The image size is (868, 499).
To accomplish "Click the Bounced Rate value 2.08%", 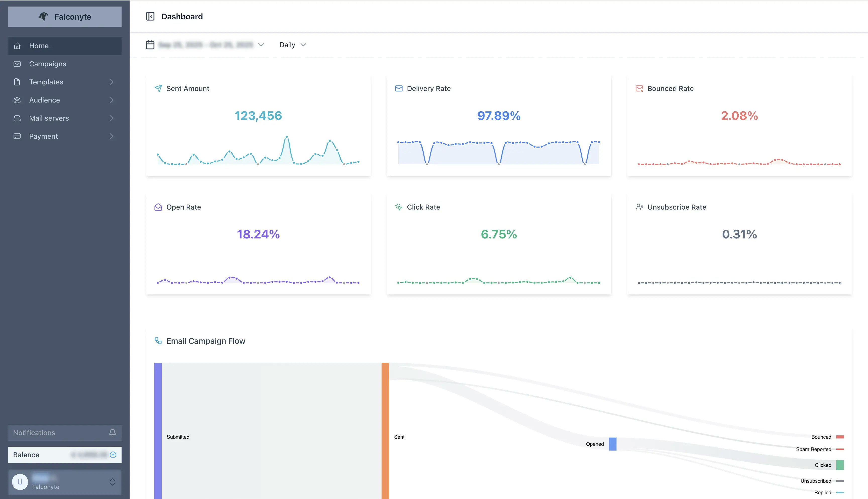I will pyautogui.click(x=739, y=116).
